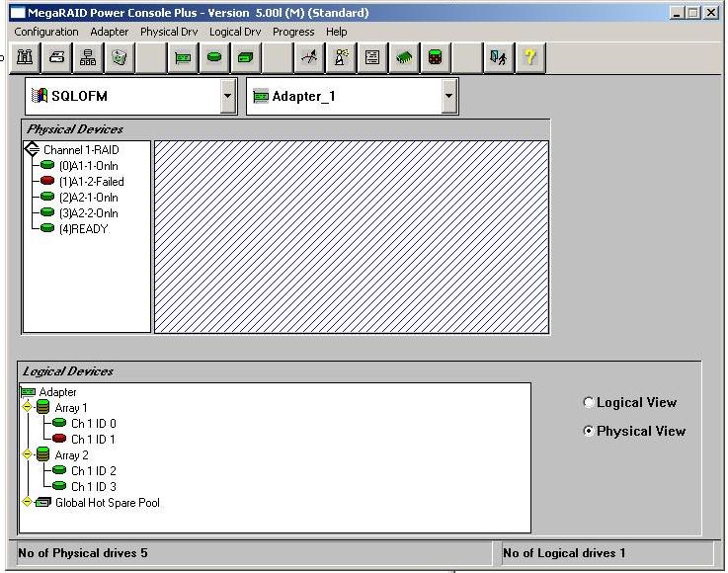Click the Array 2 stacked disks icon
The width and height of the screenshot is (728, 573).
[x=42, y=454]
